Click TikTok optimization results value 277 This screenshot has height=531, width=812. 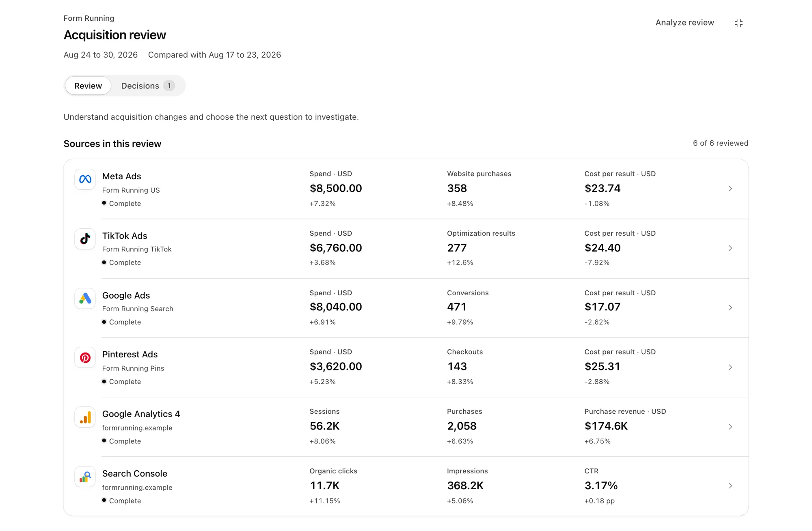pos(457,248)
